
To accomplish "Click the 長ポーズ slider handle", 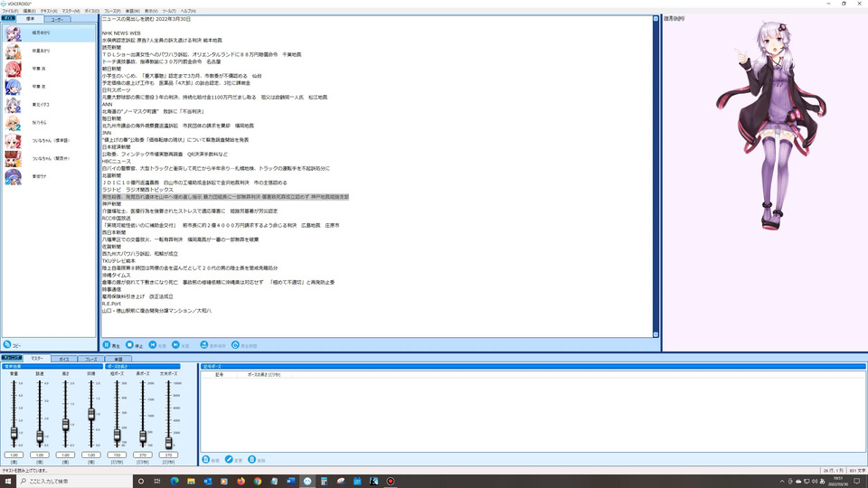I will pos(143,436).
